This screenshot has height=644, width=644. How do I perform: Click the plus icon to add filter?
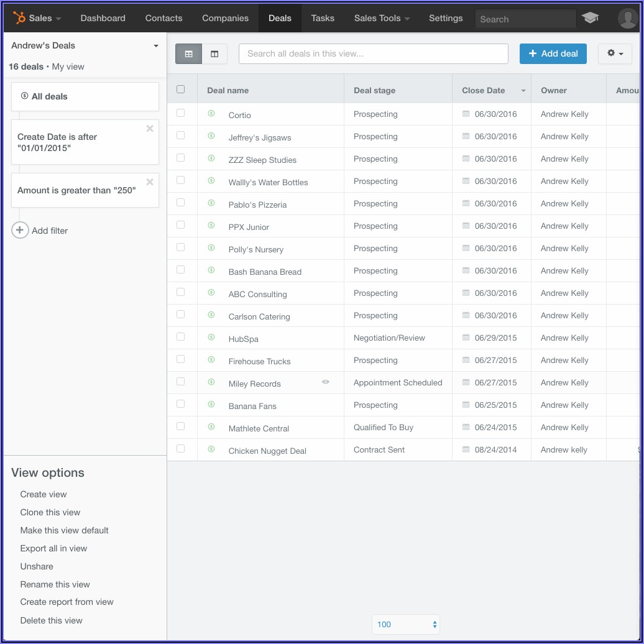click(x=20, y=231)
